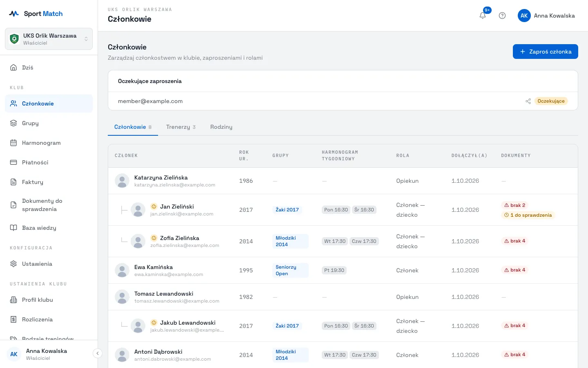Click Anna Kowalska profile at sidebar bottom
588x368 pixels.
tap(49, 354)
